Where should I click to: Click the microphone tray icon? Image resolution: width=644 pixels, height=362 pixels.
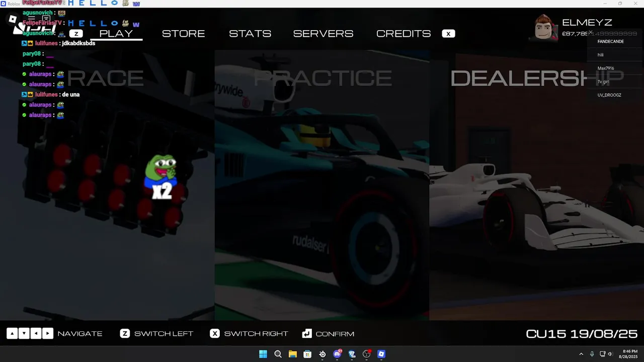[x=592, y=354]
